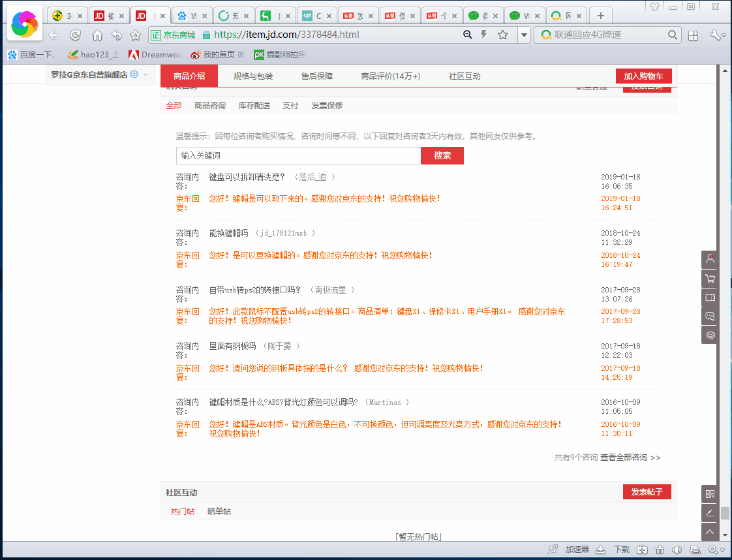The height and width of the screenshot is (560, 732).
Task: Go back with the browser back arrow
Action: [53, 35]
